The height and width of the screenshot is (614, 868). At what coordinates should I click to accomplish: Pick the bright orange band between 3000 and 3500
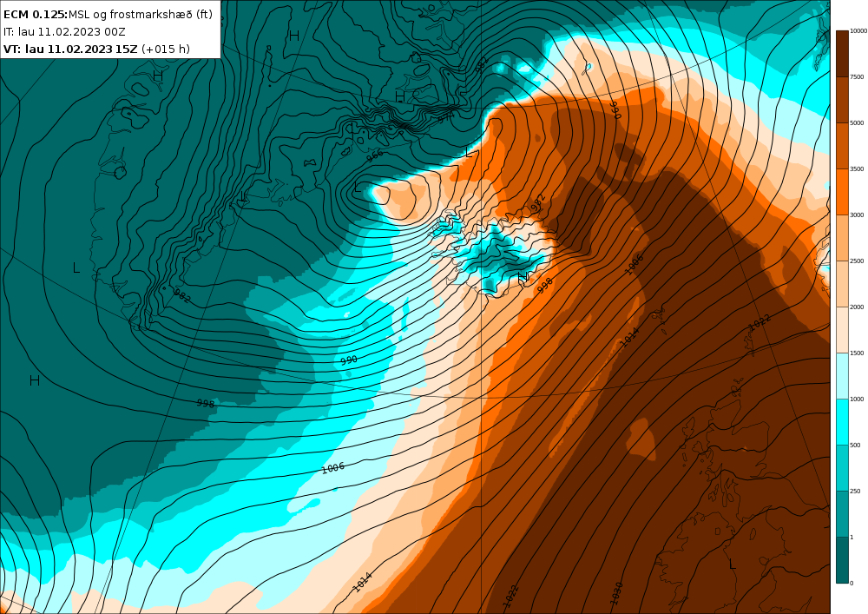[x=841, y=192]
